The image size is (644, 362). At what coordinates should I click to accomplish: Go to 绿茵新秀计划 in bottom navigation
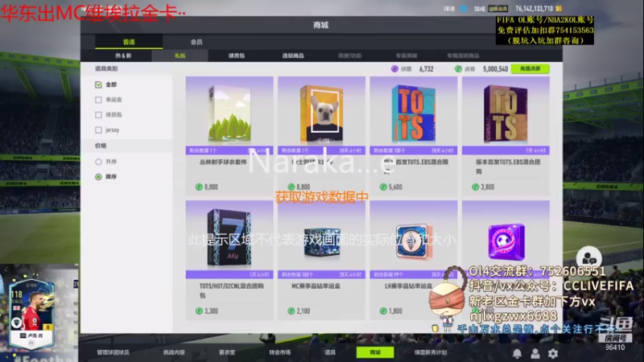coord(430,352)
